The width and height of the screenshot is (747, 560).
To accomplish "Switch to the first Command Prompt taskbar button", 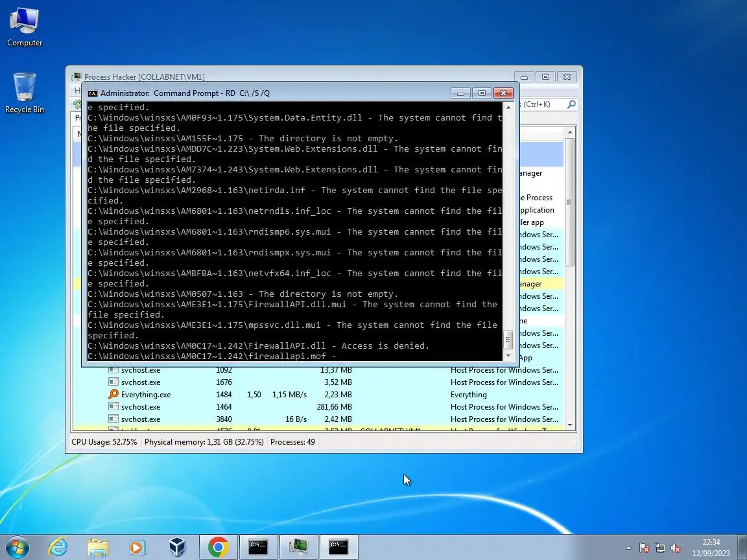I will coord(258,546).
